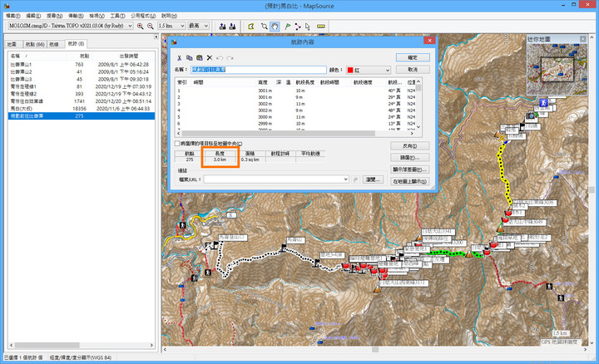Select the route drawing tool
The height and width of the screenshot is (364, 599).
click(x=298, y=26)
